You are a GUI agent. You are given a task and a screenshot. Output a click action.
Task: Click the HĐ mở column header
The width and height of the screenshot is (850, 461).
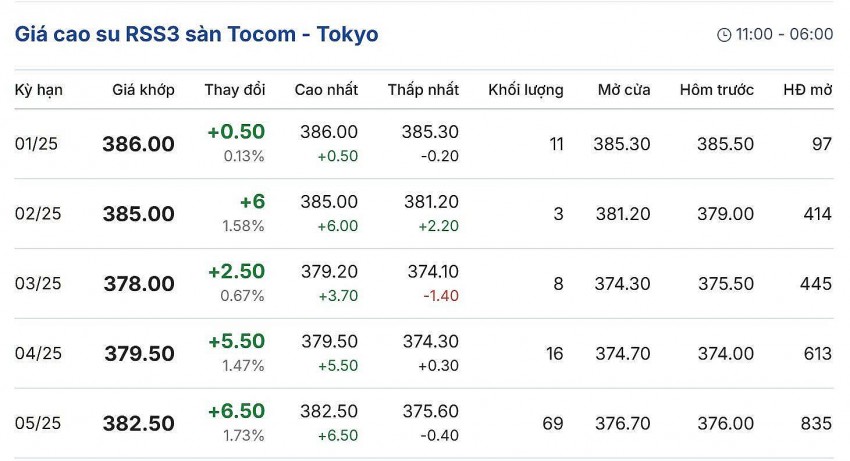[x=807, y=90]
